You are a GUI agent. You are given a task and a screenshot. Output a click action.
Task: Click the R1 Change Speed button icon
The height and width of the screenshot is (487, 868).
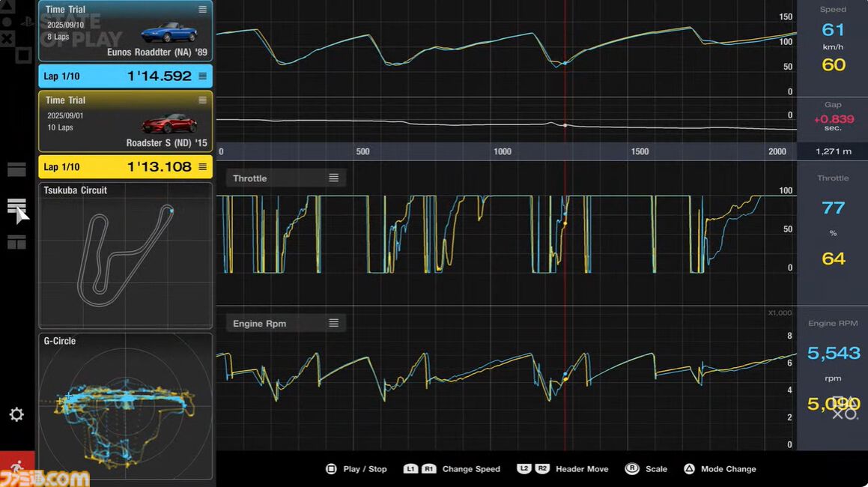pos(429,469)
